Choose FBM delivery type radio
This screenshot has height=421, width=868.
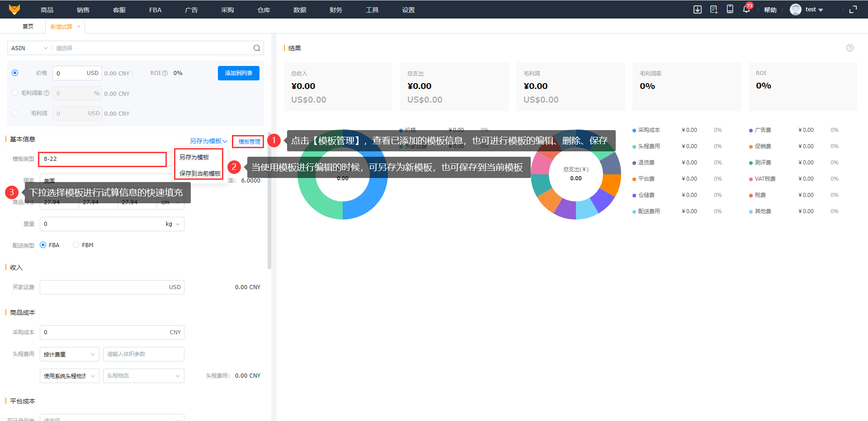[76, 245]
